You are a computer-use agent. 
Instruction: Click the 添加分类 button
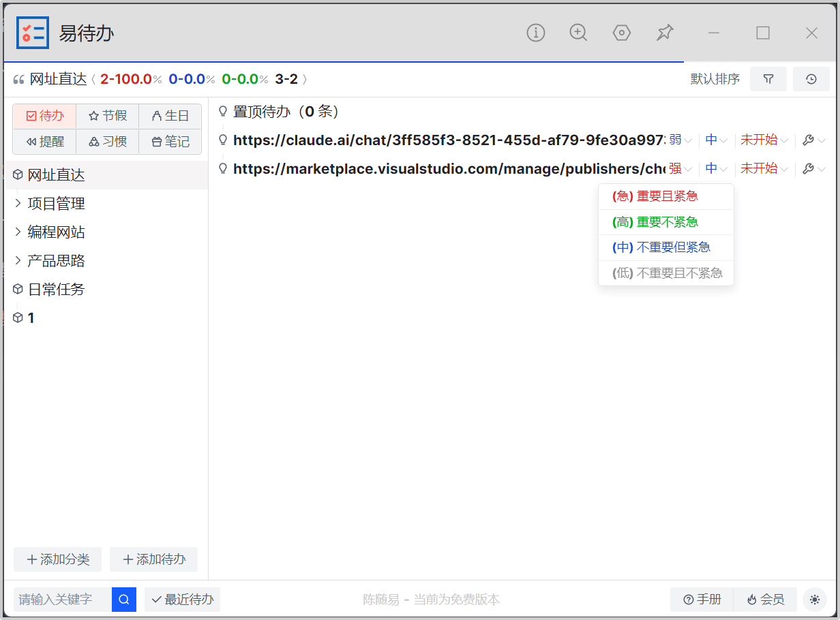click(57, 559)
